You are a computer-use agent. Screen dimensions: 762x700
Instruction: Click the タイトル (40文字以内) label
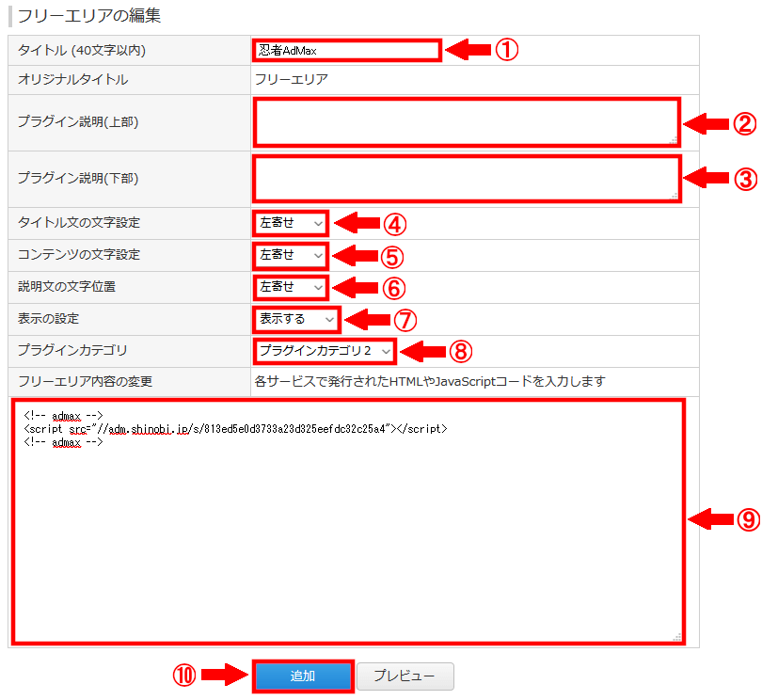tap(82, 50)
